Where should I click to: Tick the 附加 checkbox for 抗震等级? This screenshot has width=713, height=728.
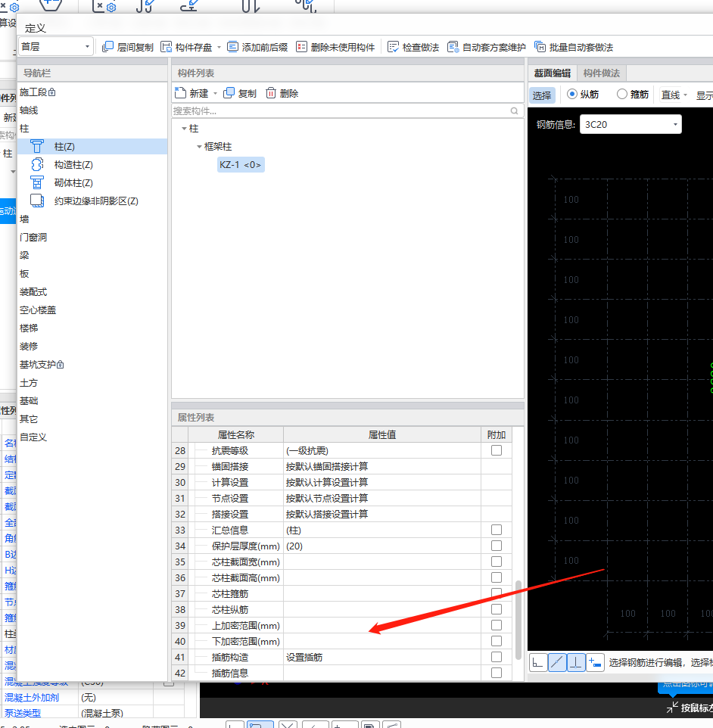point(497,450)
